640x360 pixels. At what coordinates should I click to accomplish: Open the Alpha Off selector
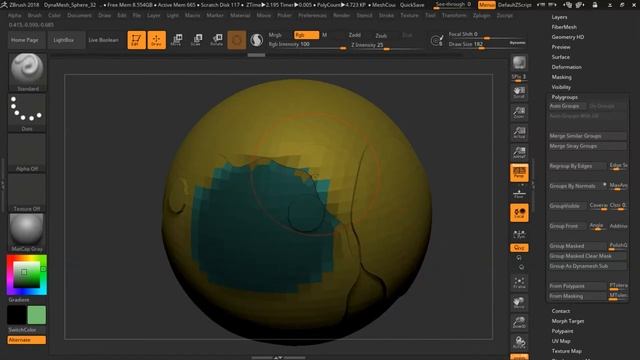tap(27, 152)
